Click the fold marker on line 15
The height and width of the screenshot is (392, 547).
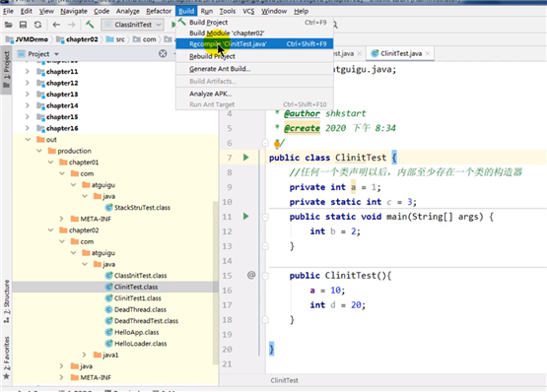click(x=265, y=276)
